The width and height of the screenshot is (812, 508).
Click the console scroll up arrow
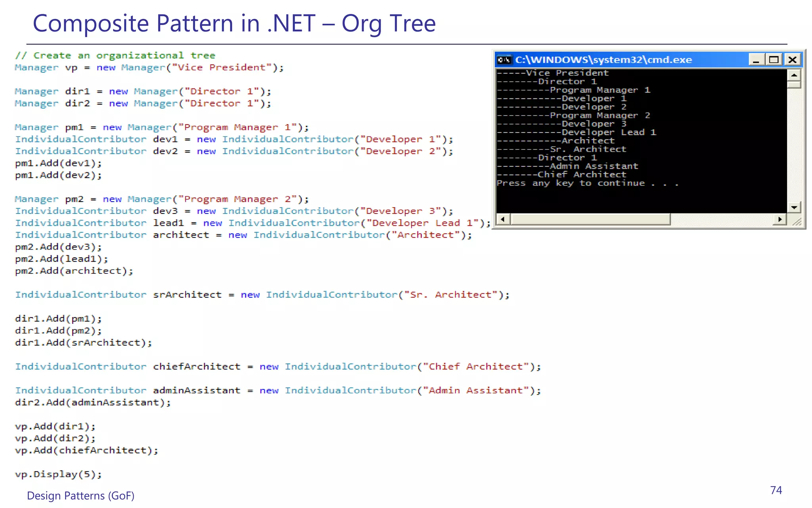[x=794, y=75]
